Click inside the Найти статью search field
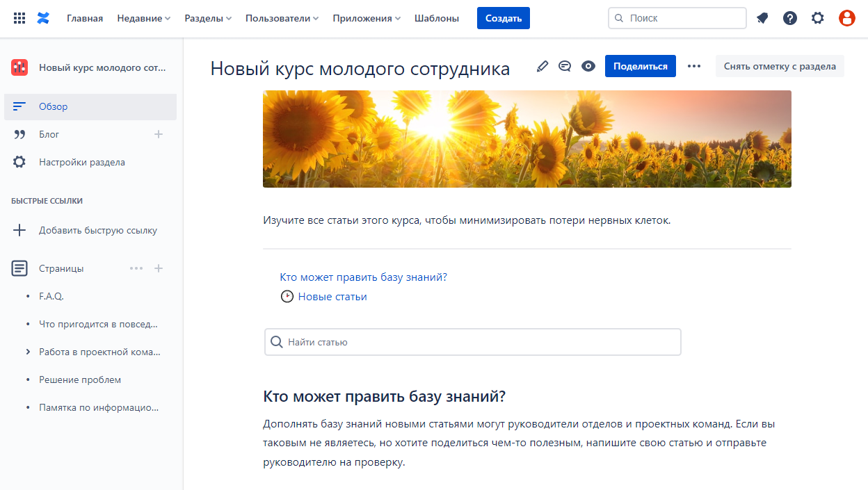The image size is (868, 490). pos(472,341)
